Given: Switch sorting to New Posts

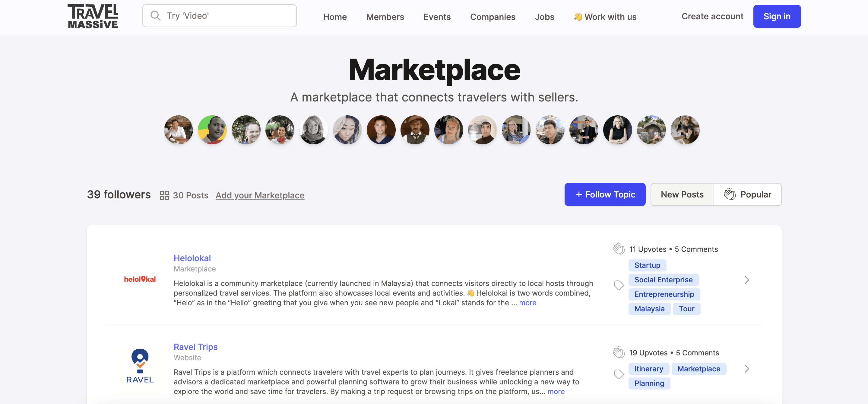Looking at the screenshot, I should click(x=682, y=194).
